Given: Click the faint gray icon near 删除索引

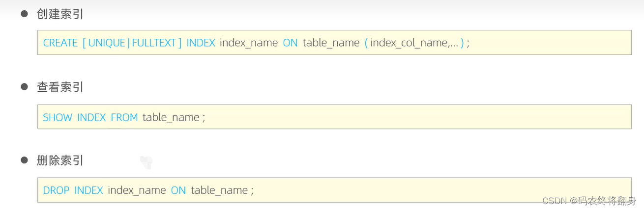Looking at the screenshot, I should point(146,162).
